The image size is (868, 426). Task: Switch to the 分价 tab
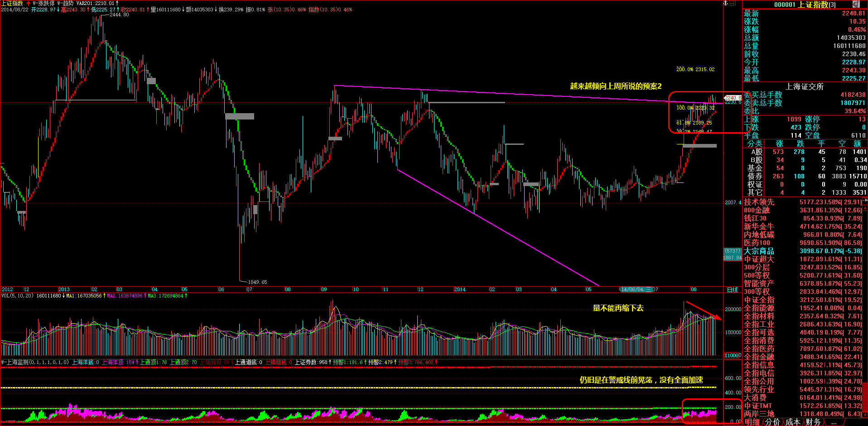772,422
